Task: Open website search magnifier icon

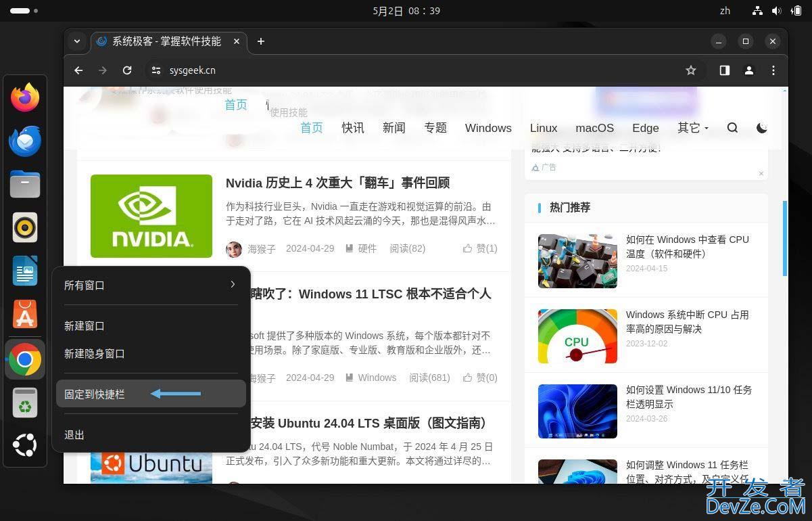Action: click(x=732, y=128)
